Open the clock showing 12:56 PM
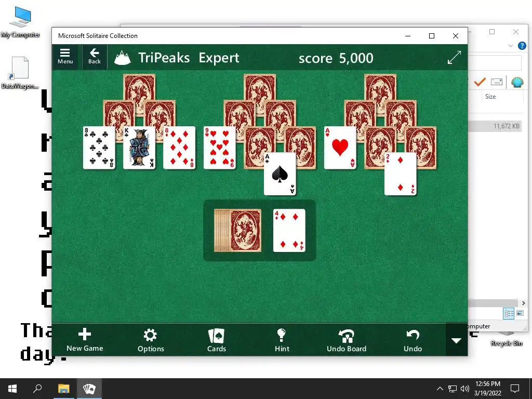532x399 pixels. 487,389
